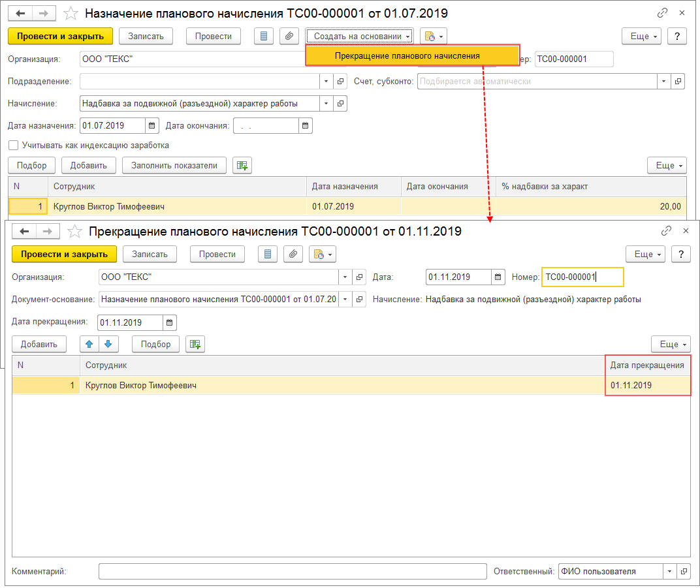
Task: Click Провести и закрыть in Назначение window
Action: (60, 36)
